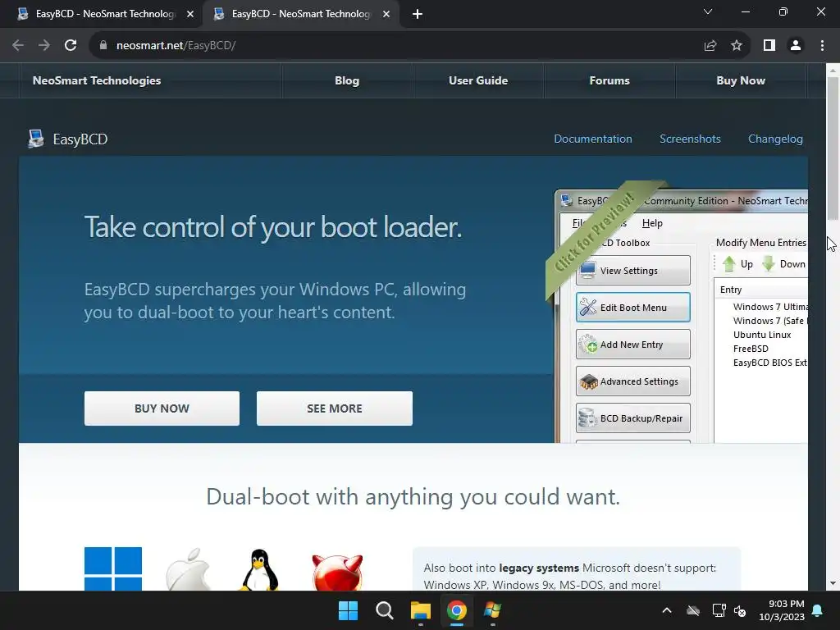Click the muted volume tray icon
The height and width of the screenshot is (630, 840).
(740, 610)
